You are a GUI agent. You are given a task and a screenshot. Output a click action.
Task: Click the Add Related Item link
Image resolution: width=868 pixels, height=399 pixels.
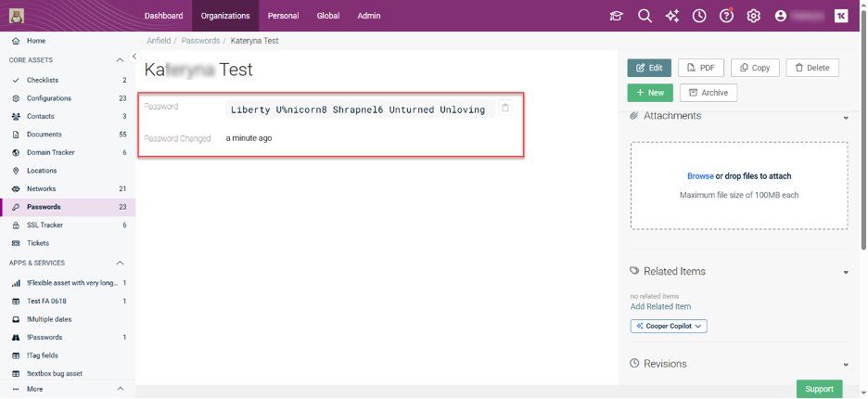point(660,307)
